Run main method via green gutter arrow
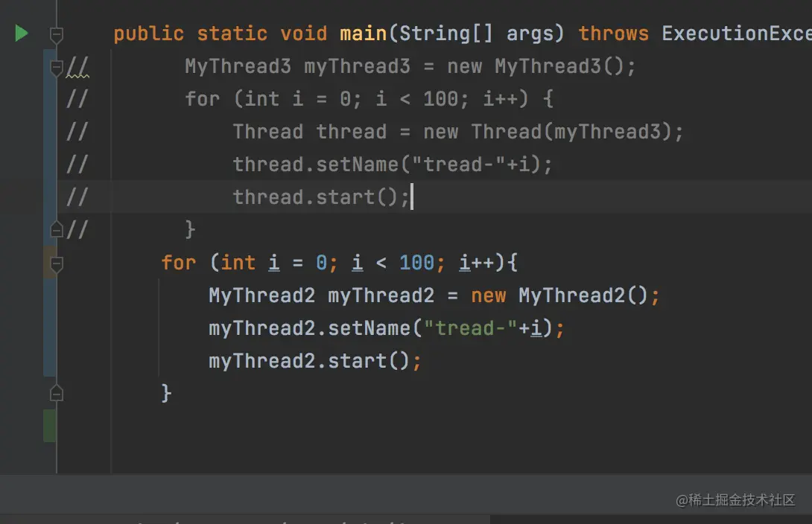The height and width of the screenshot is (524, 812). (x=22, y=33)
